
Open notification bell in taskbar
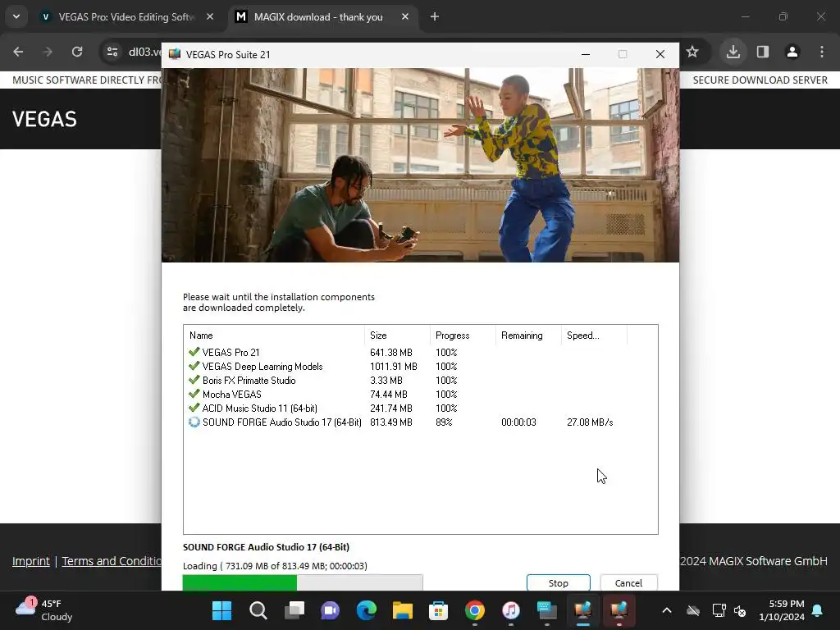(x=818, y=610)
